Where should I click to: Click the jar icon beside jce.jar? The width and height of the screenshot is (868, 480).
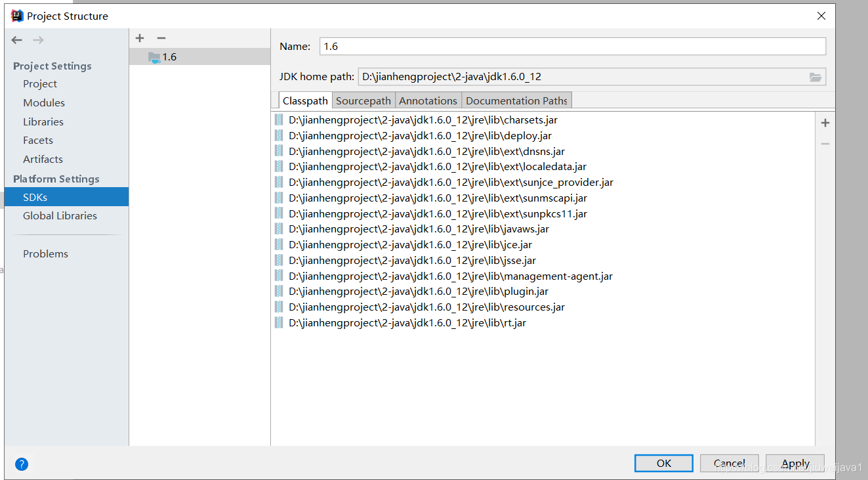click(279, 245)
